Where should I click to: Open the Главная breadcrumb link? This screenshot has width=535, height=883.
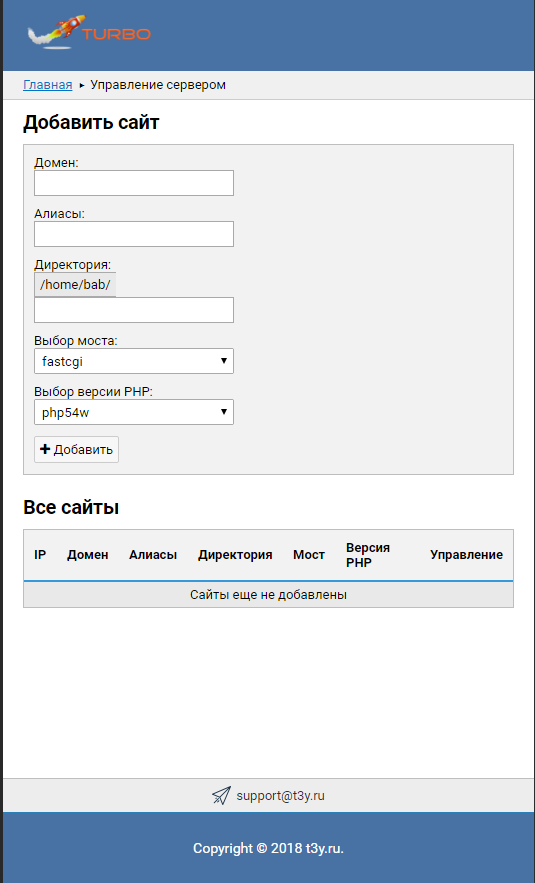coord(47,85)
